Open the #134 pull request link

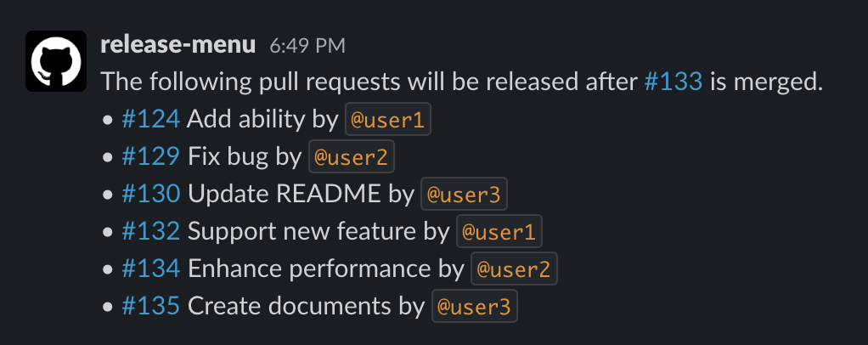(x=150, y=269)
